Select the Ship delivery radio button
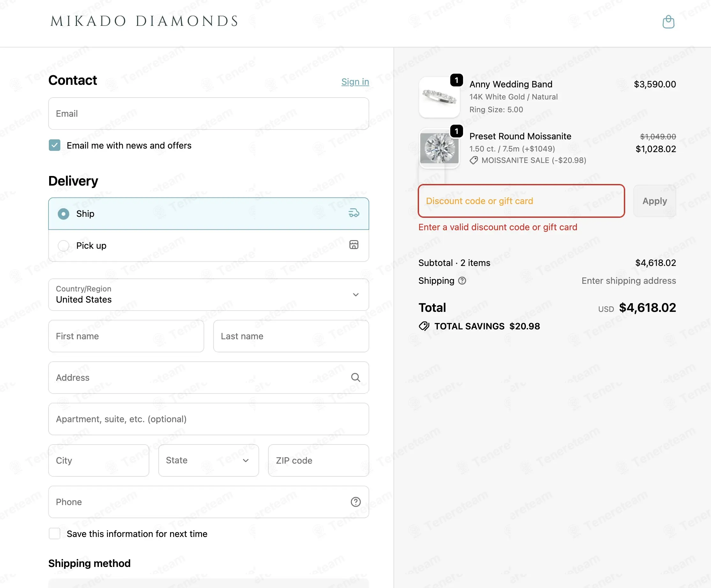 click(63, 214)
